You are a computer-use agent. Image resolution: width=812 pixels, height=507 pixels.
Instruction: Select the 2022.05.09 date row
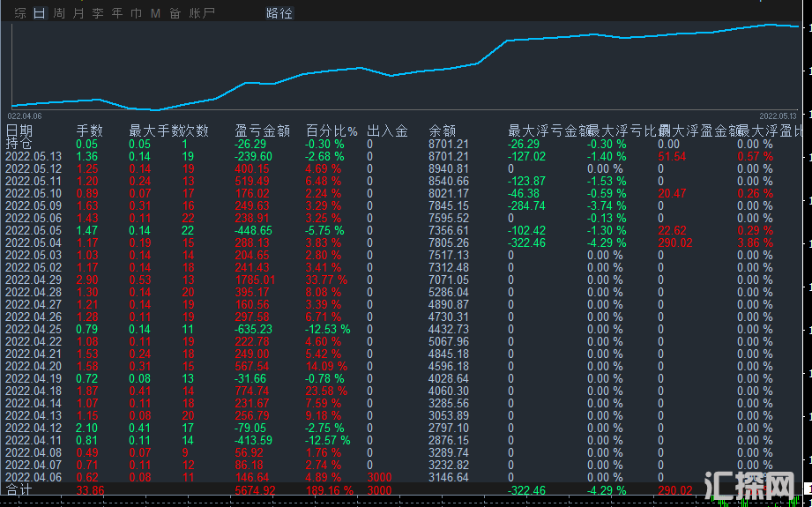coord(34,205)
